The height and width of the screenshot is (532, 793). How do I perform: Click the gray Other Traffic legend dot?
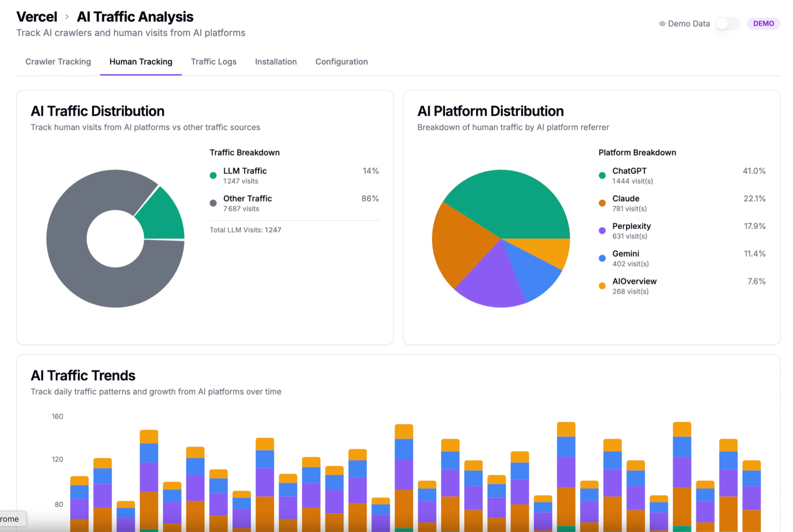213,203
